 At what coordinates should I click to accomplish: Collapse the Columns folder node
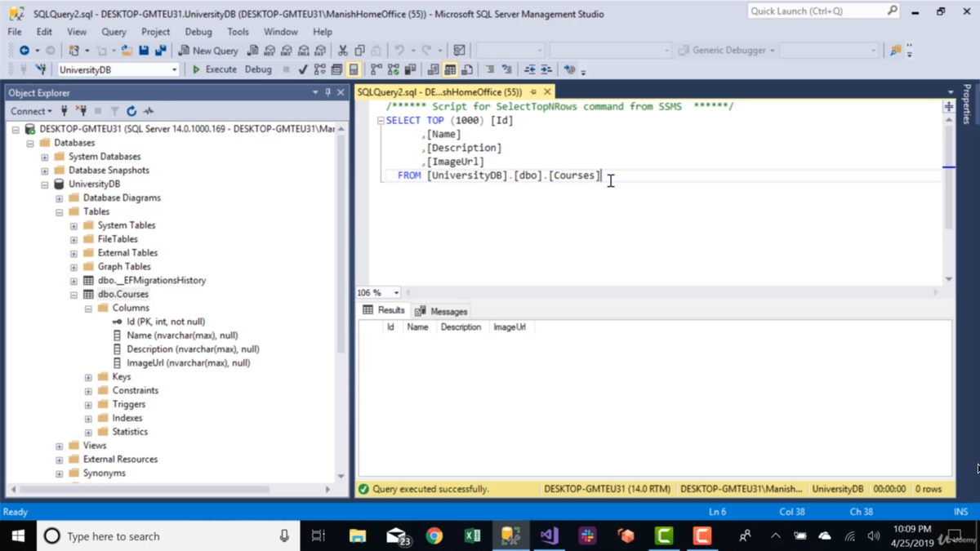coord(89,309)
